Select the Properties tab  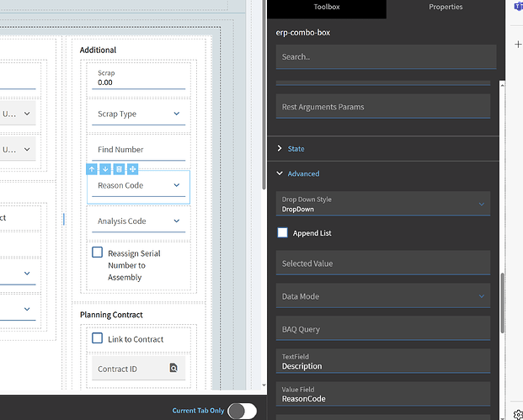pos(446,7)
